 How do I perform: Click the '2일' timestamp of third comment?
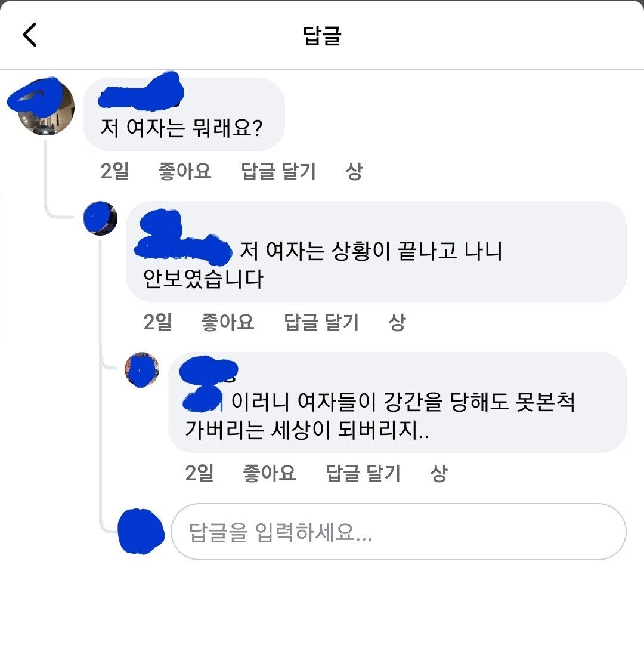199,473
